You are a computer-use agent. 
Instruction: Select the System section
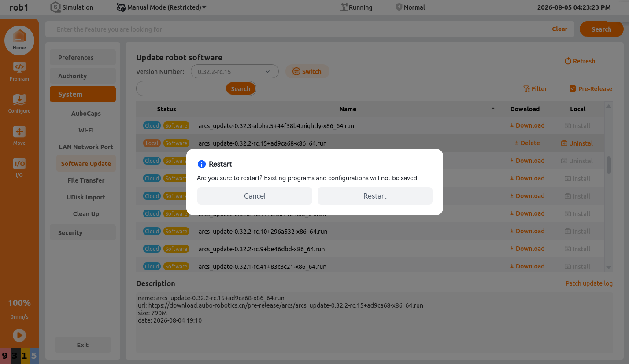(83, 94)
